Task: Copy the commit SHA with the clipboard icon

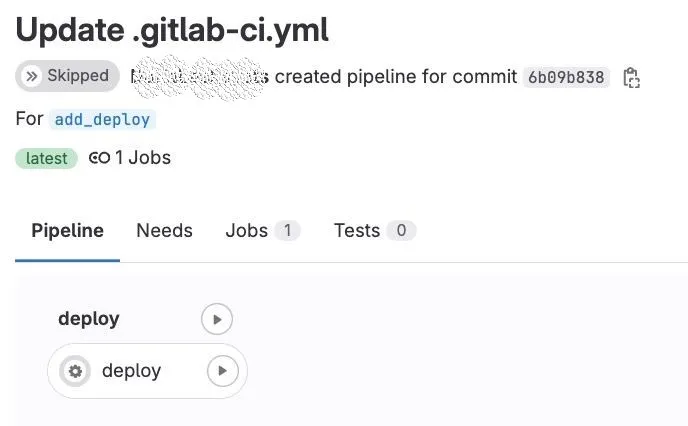Action: pyautogui.click(x=631, y=78)
